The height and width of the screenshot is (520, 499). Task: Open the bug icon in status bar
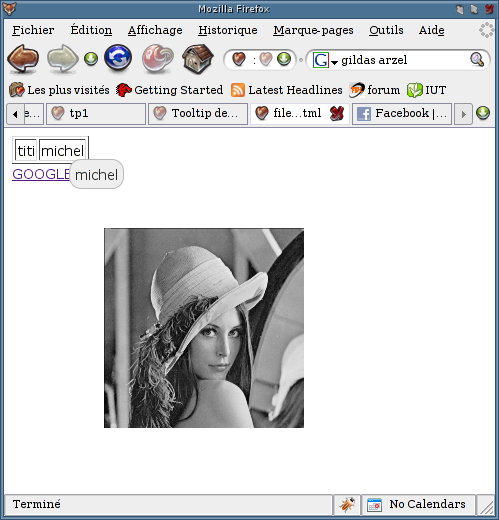tap(347, 504)
